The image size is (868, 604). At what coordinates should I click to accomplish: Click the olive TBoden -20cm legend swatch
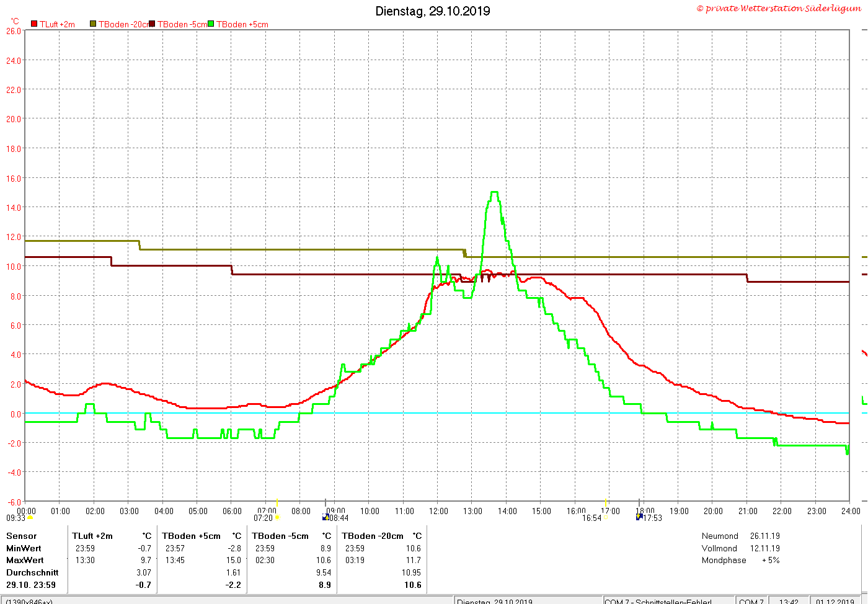point(93,24)
